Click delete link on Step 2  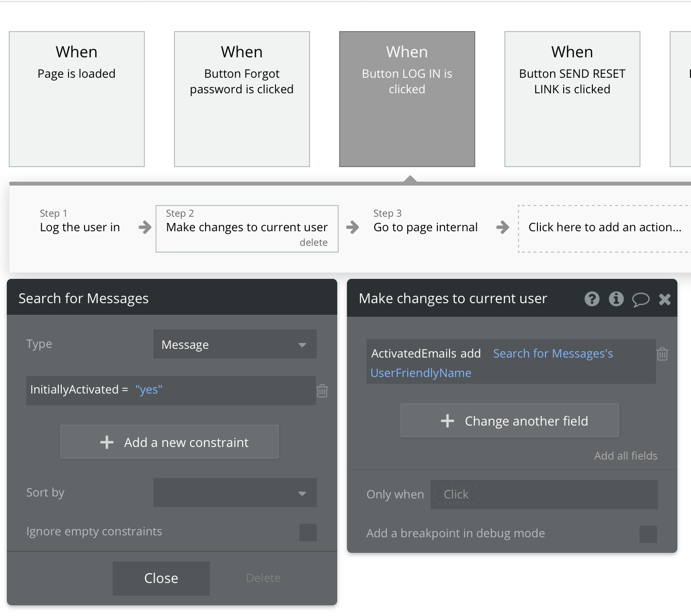point(313,242)
